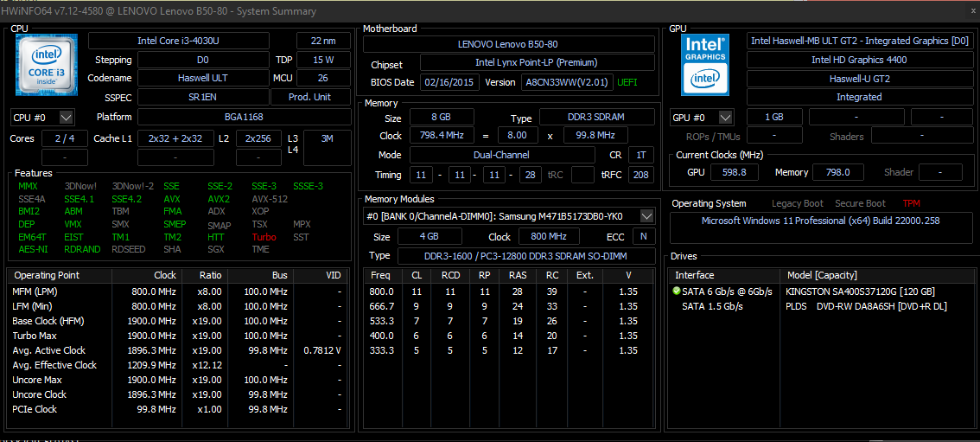Click the module Size value 4 GB
This screenshot has height=442, width=980.
pos(430,237)
